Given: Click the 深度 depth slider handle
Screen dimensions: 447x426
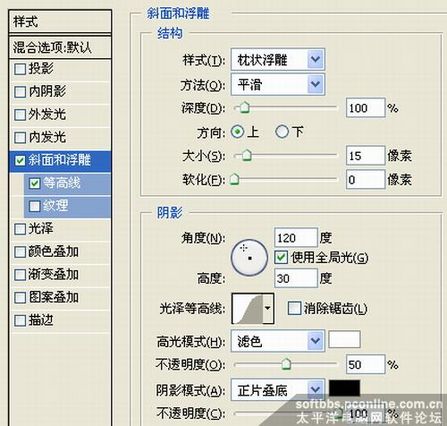Looking at the screenshot, I should click(x=245, y=108).
